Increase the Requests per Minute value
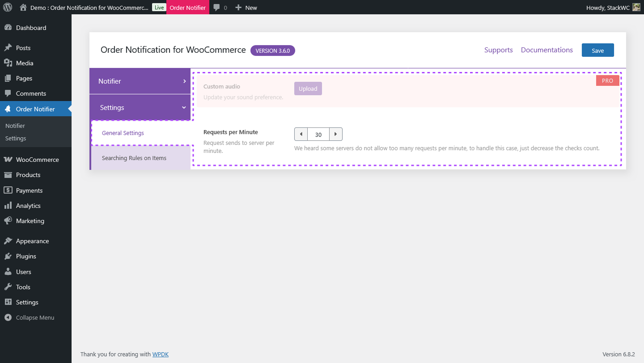 (335, 134)
